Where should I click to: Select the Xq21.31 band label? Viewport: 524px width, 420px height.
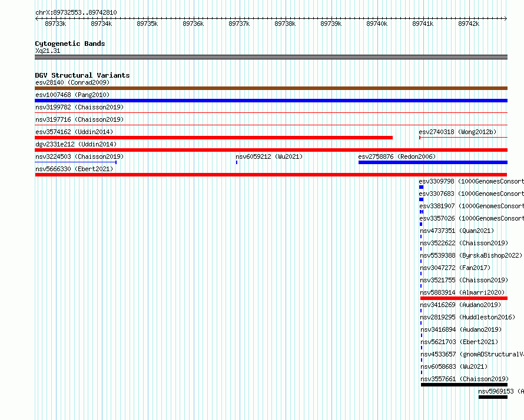48,51
